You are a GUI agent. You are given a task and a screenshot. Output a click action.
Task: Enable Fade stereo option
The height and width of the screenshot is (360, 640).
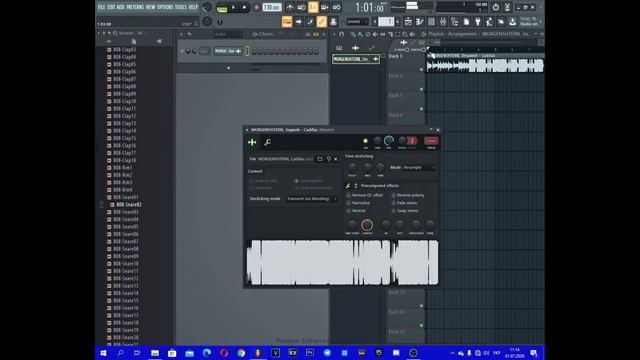pyautogui.click(x=404, y=203)
